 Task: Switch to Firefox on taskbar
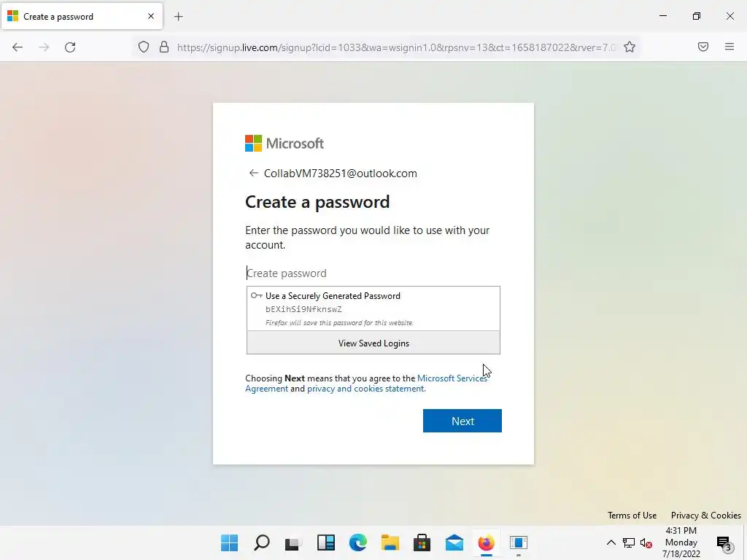coord(486,542)
